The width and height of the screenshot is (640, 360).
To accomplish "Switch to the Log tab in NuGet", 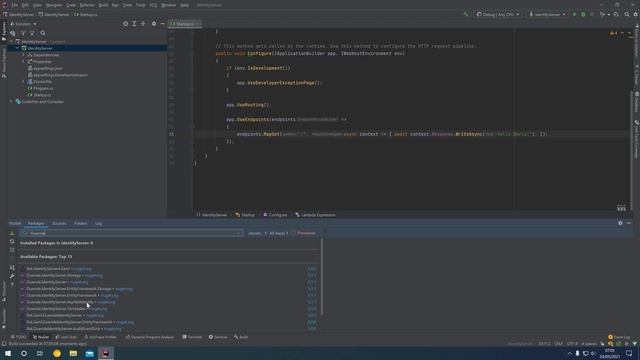I will pyautogui.click(x=98, y=223).
